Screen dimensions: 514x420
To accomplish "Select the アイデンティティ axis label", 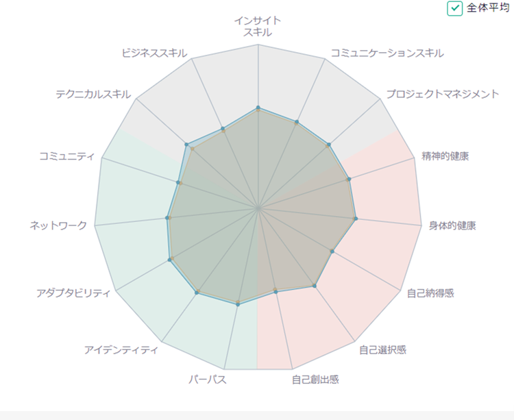I will point(121,350).
